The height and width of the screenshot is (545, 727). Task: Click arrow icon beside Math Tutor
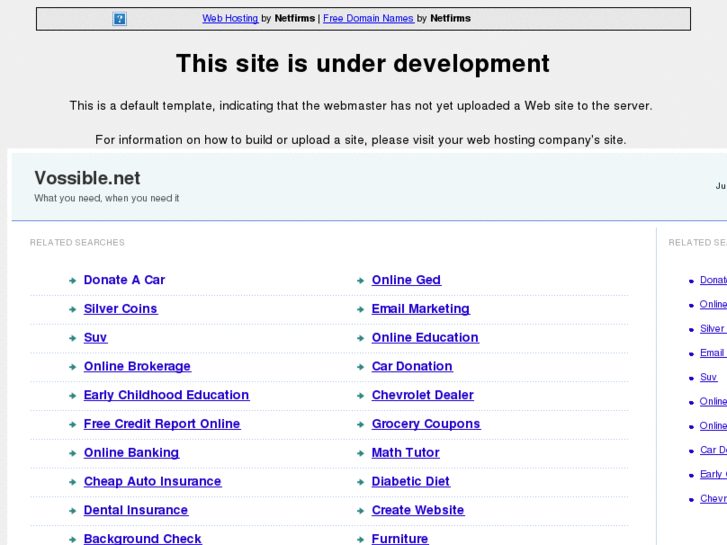[x=360, y=453]
